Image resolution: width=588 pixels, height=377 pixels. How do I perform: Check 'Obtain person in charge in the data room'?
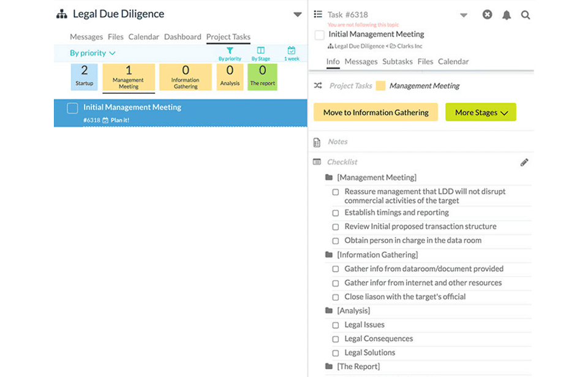point(336,241)
